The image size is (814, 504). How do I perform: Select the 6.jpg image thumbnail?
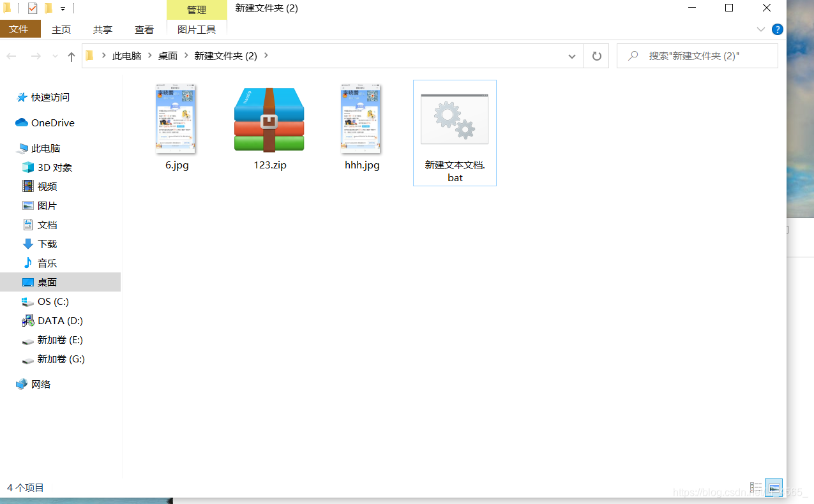pos(177,119)
